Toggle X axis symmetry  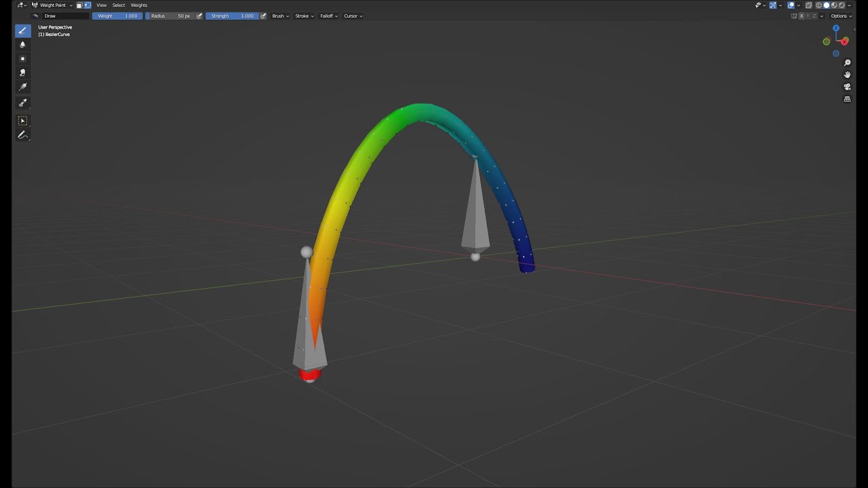[x=802, y=16]
